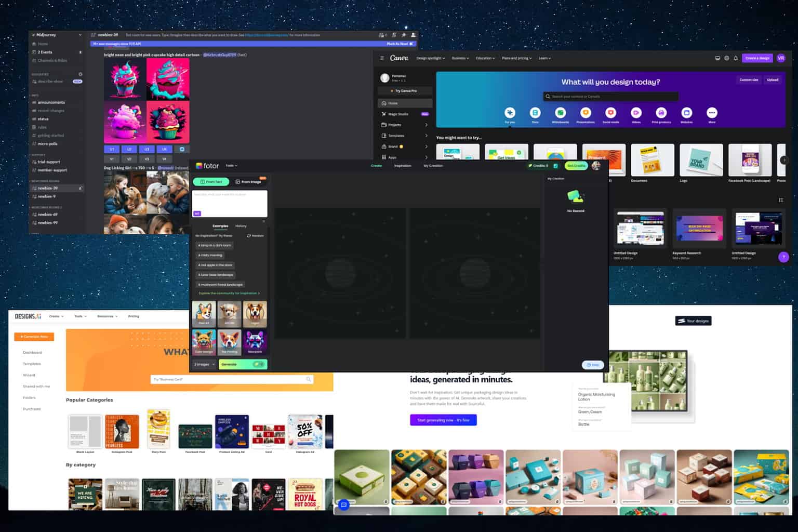Click Your designs button on packaging page

coord(693,321)
